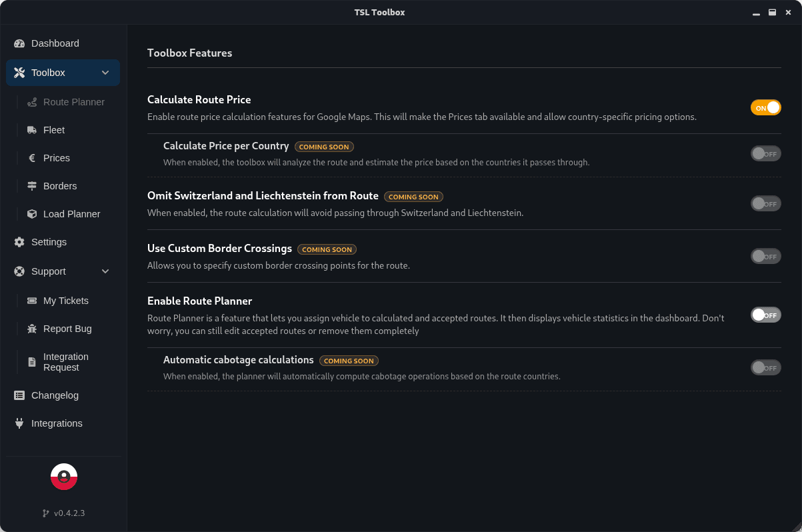
Task: Click the TSL Toolbox window title
Action: coord(379,12)
